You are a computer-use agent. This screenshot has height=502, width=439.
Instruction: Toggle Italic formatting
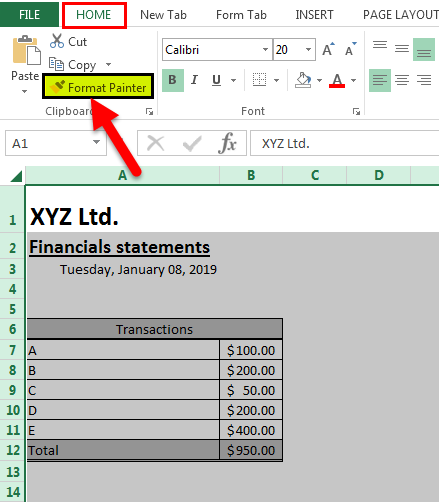pos(194,80)
